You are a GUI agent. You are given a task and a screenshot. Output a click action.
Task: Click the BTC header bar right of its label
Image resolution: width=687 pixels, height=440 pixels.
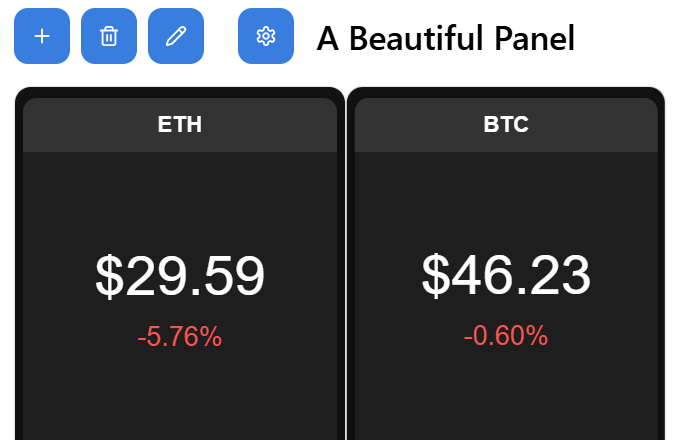tap(600, 125)
